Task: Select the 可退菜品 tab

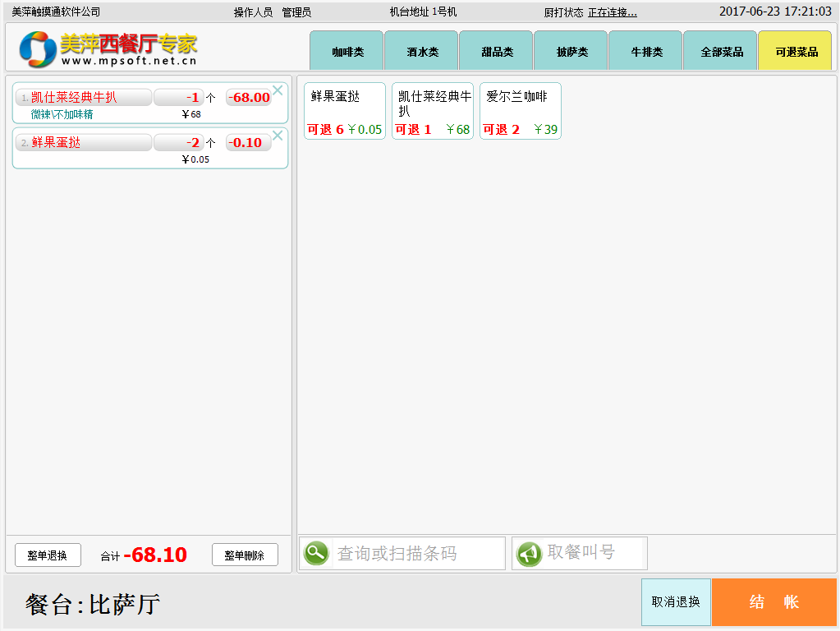Action: [x=795, y=52]
